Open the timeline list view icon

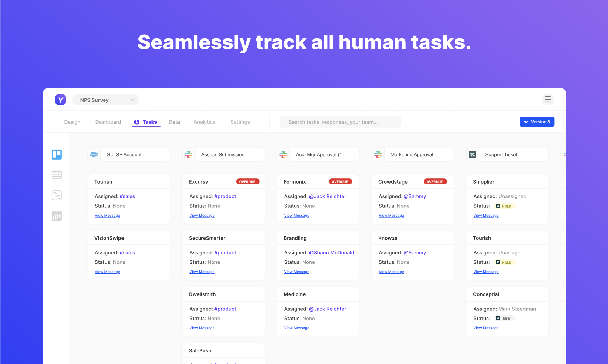[57, 195]
